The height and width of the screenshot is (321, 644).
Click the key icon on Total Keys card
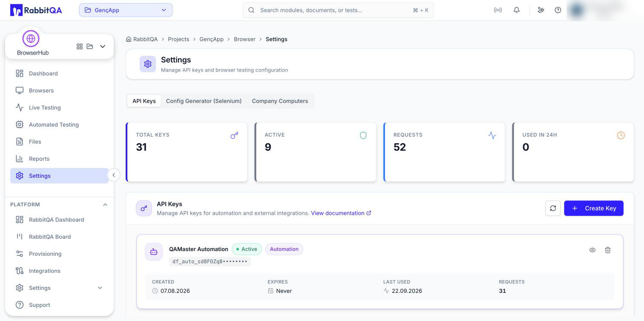(x=234, y=136)
